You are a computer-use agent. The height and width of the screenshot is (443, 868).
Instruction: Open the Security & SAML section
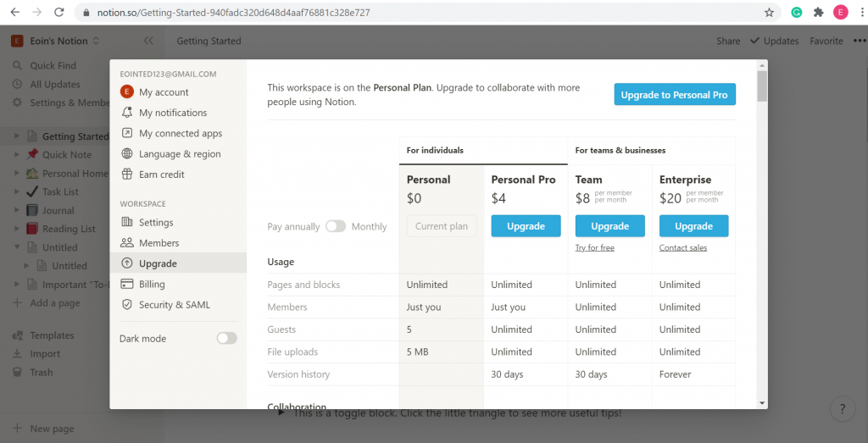(x=178, y=305)
